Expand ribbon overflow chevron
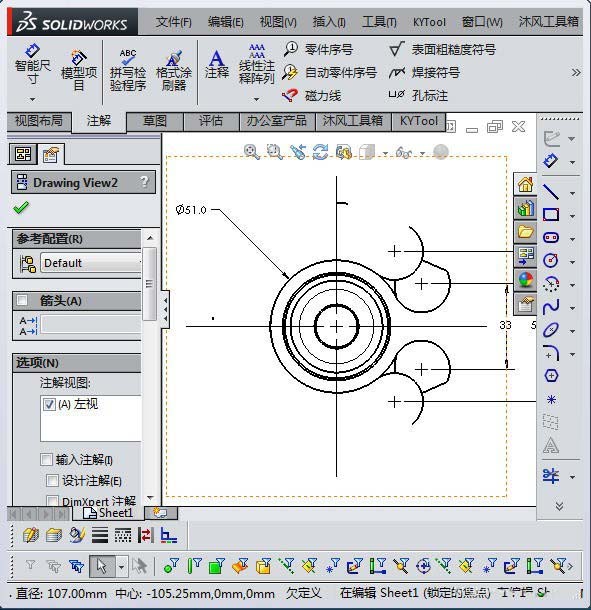This screenshot has height=610, width=591. [x=576, y=72]
